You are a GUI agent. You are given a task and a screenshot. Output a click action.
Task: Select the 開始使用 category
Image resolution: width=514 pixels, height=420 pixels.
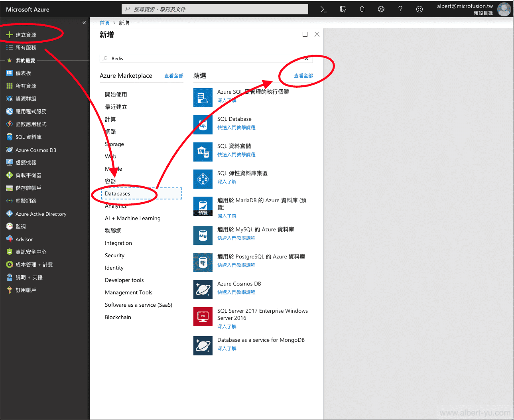coord(116,95)
